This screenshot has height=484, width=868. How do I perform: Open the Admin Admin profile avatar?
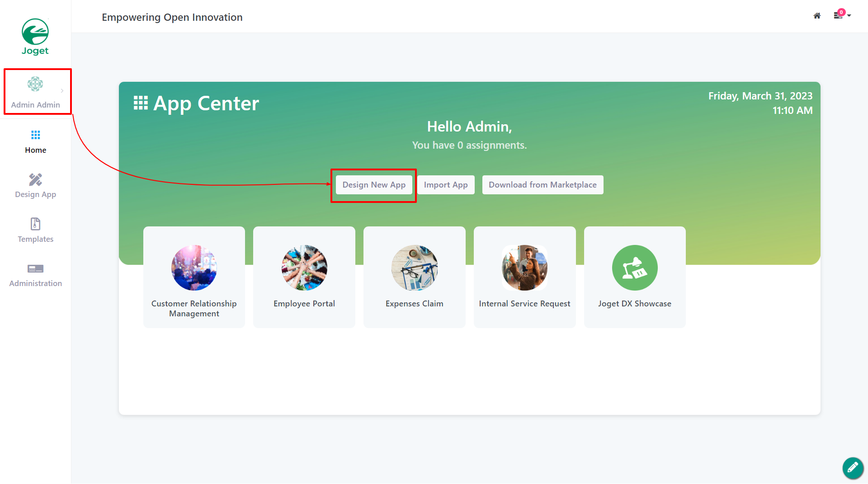tap(35, 84)
